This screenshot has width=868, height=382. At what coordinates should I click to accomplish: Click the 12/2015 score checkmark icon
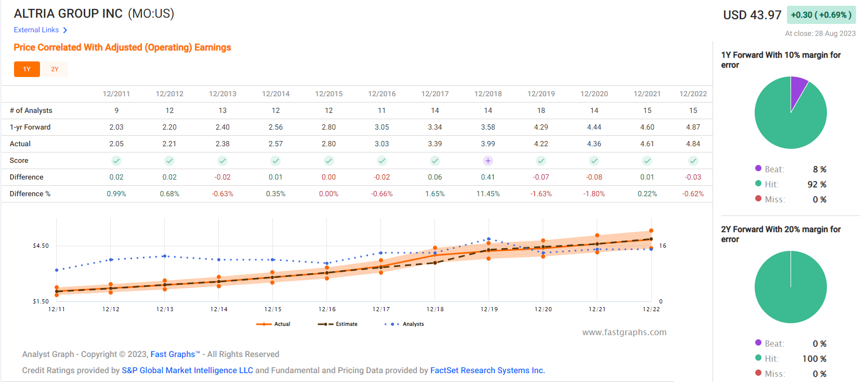(x=328, y=161)
